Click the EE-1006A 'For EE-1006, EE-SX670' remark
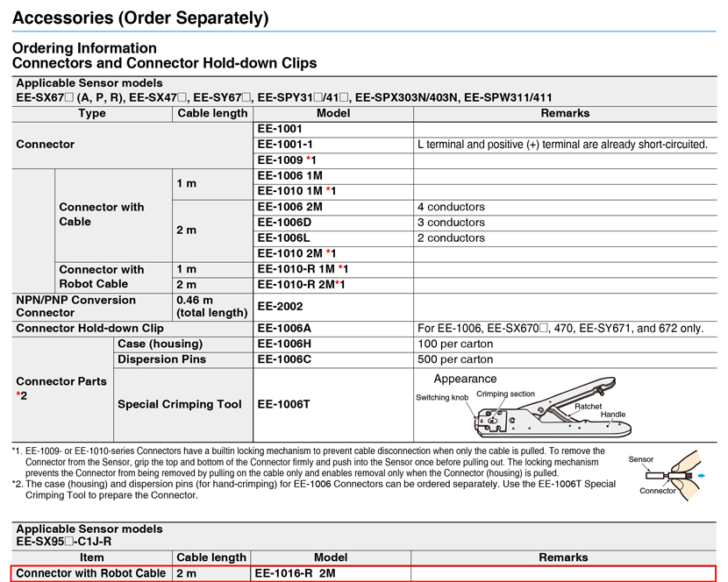Viewport: 728px width, 582px height. coord(560,329)
